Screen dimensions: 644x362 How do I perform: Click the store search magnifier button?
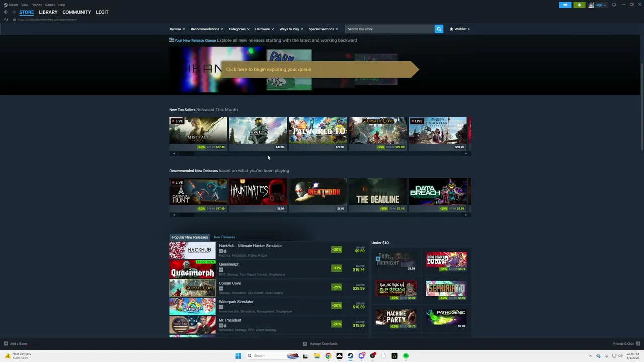pyautogui.click(x=439, y=29)
